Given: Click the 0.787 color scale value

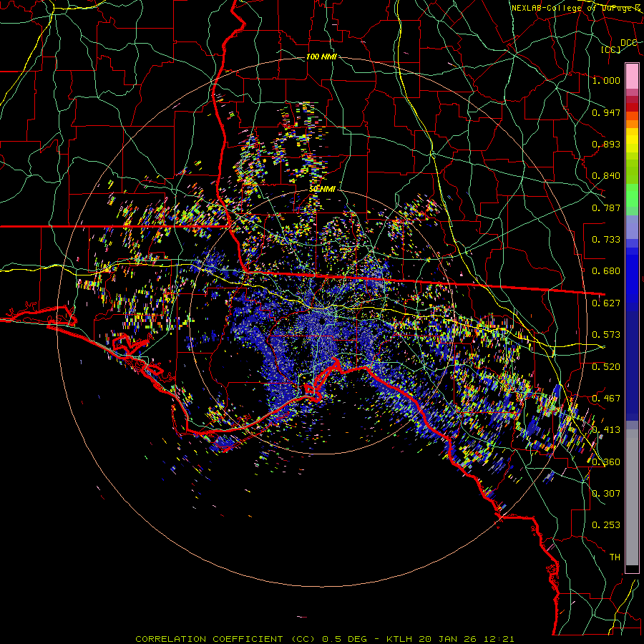Looking at the screenshot, I should coord(606,208).
